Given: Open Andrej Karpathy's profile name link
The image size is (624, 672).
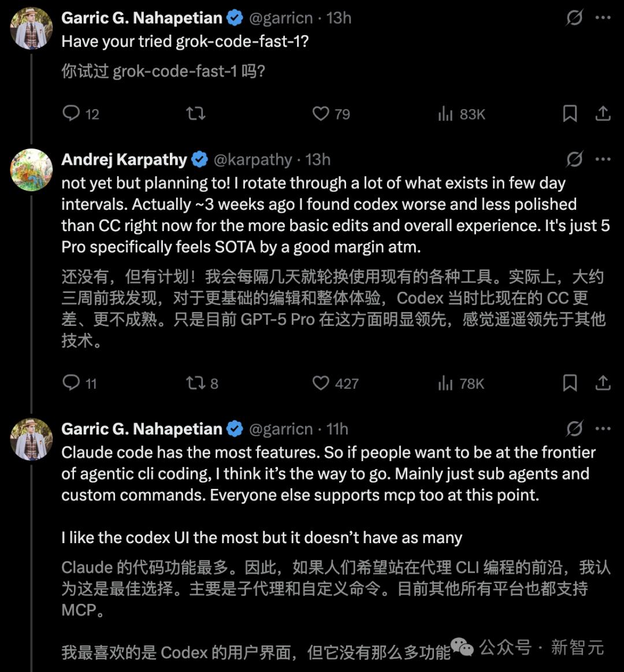Looking at the screenshot, I should (124, 159).
